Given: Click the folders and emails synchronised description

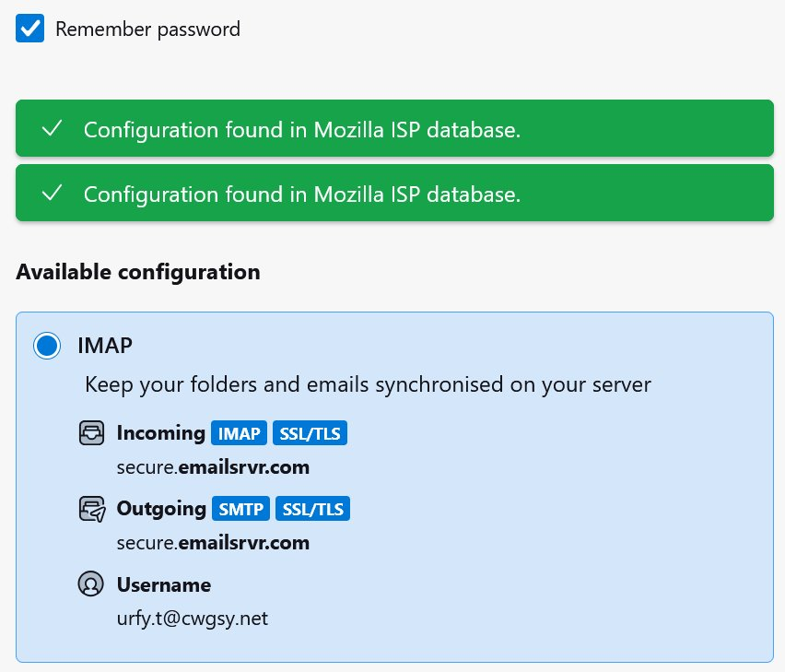Looking at the screenshot, I should pyautogui.click(x=368, y=384).
